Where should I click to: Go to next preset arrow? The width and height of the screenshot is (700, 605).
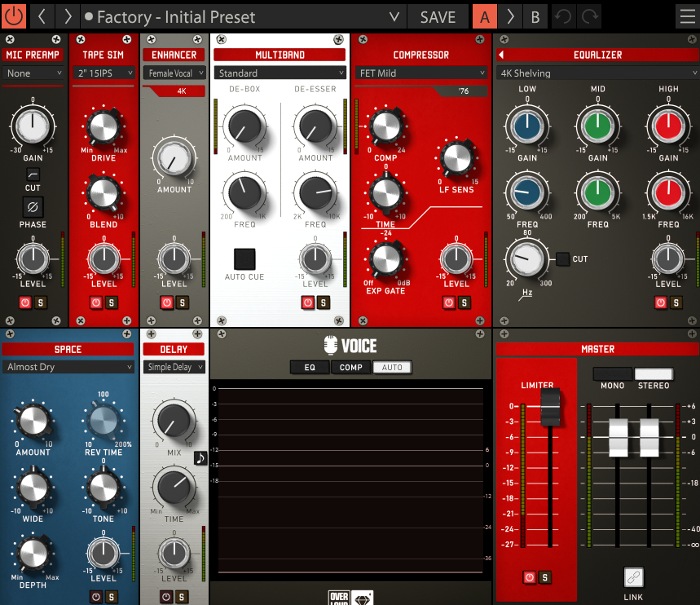point(68,16)
